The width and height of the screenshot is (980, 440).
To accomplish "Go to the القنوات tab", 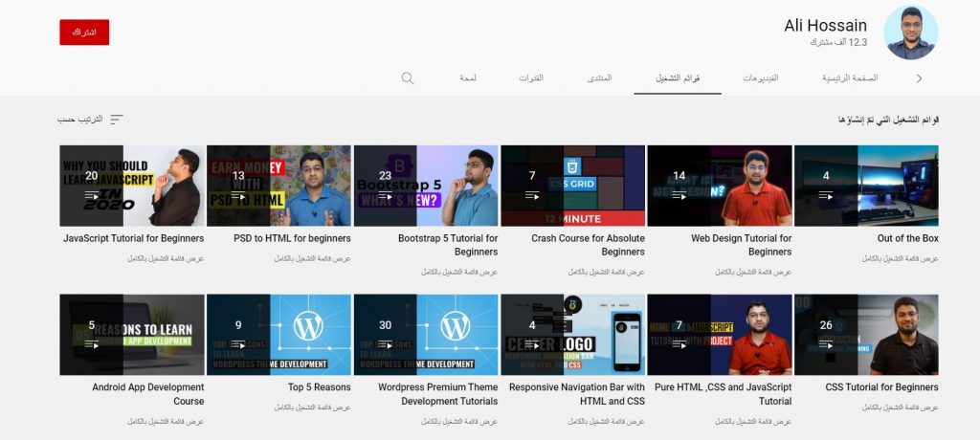I will pos(531,77).
